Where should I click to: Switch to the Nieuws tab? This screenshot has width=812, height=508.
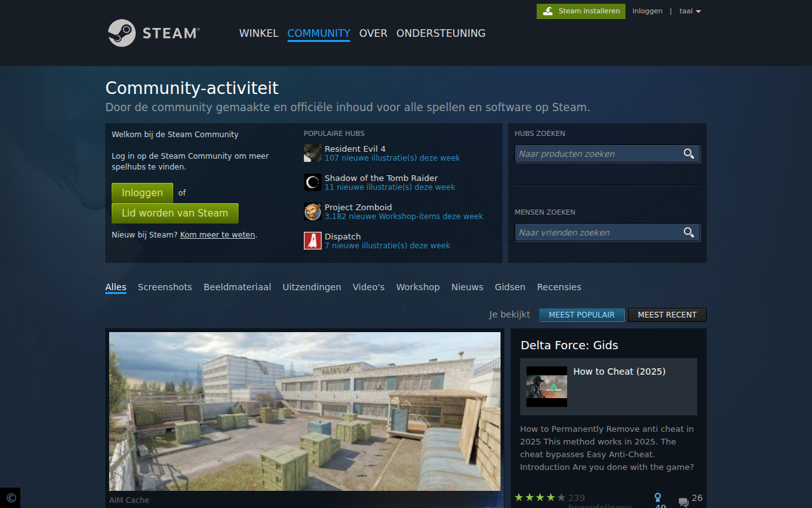point(468,287)
